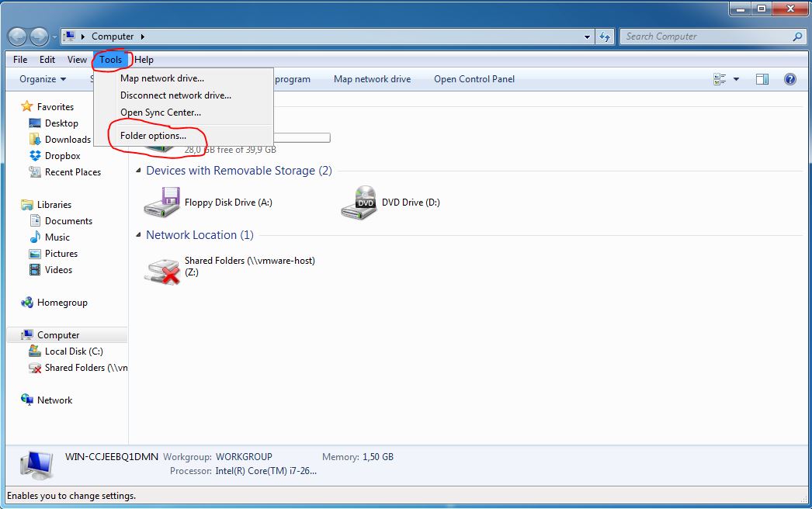This screenshot has width=812, height=509.
Task: Open the address bar history dropdown arrow
Action: click(x=587, y=36)
